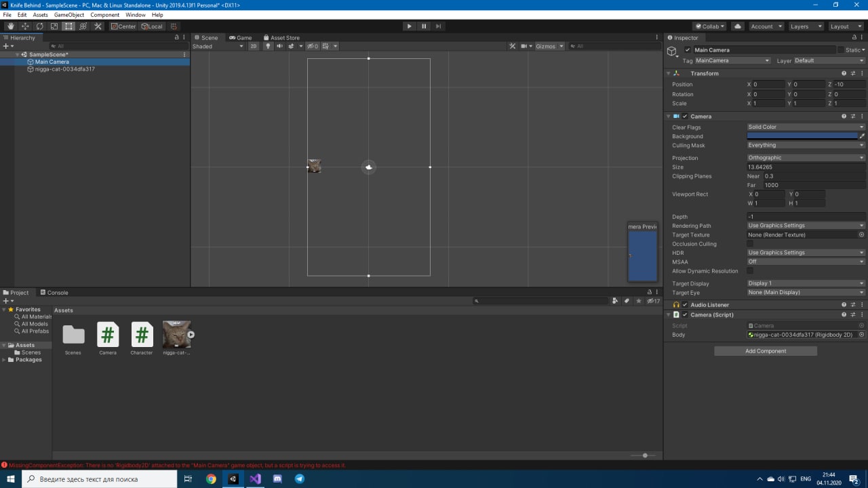
Task: Lock the Hierarchy panel
Action: [176, 38]
